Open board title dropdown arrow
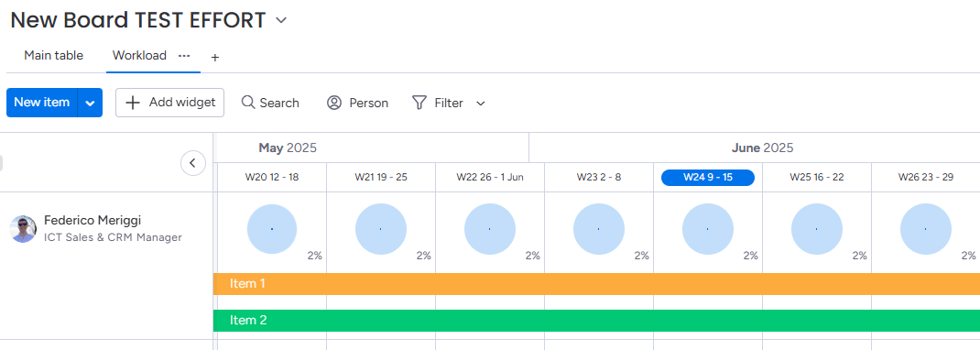The height and width of the screenshot is (350, 980). pos(281,21)
